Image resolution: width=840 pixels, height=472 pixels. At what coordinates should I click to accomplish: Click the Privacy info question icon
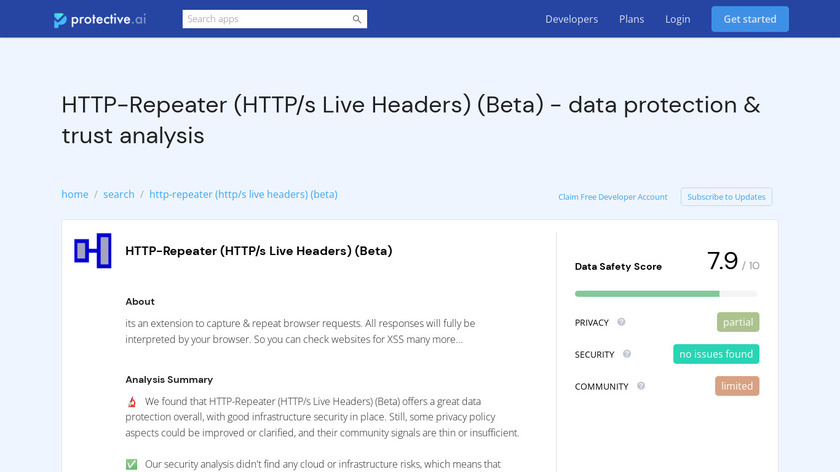point(621,322)
